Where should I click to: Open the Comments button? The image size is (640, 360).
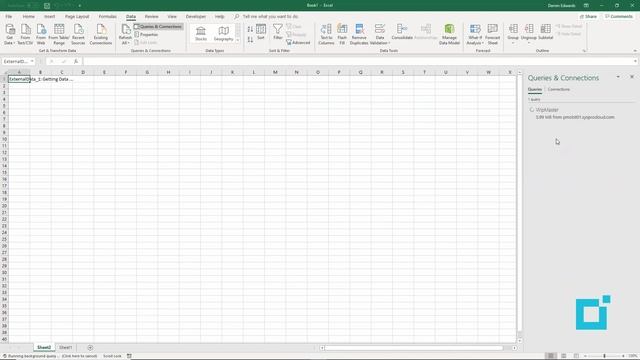point(619,16)
